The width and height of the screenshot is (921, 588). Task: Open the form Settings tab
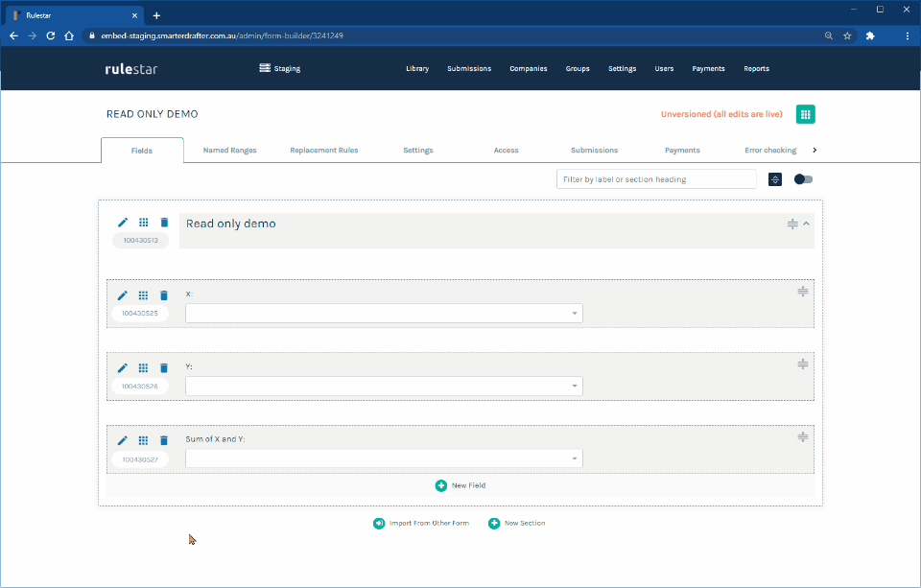click(418, 151)
